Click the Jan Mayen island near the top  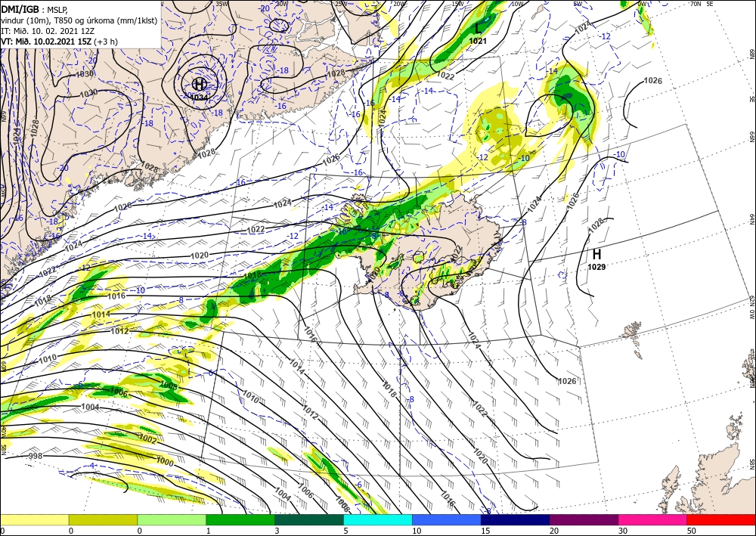pos(538,12)
